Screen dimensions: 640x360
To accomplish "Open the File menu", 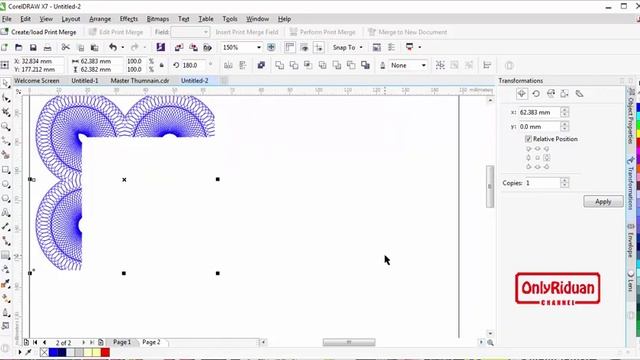I will [x=7, y=19].
